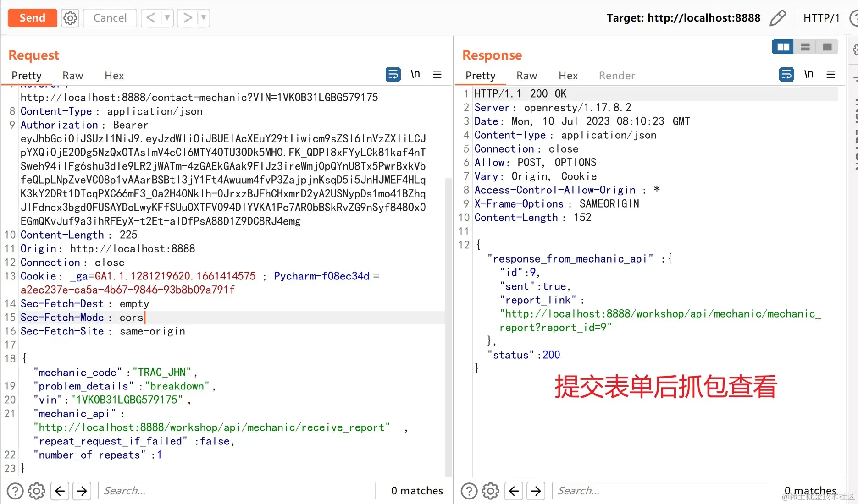Click the Authorization header name in Request
Viewport: 858px width, 504px height.
[x=59, y=125]
